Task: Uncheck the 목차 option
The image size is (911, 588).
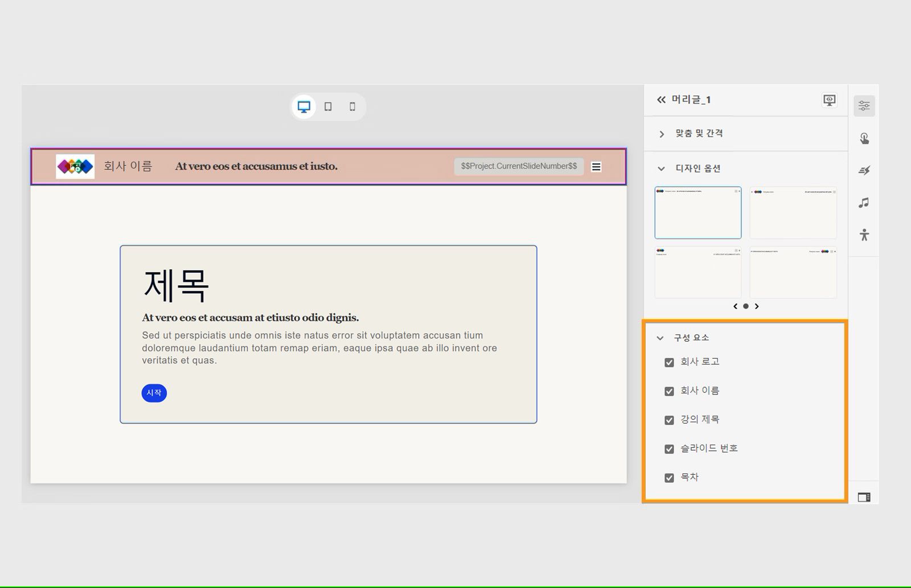Action: 668,478
